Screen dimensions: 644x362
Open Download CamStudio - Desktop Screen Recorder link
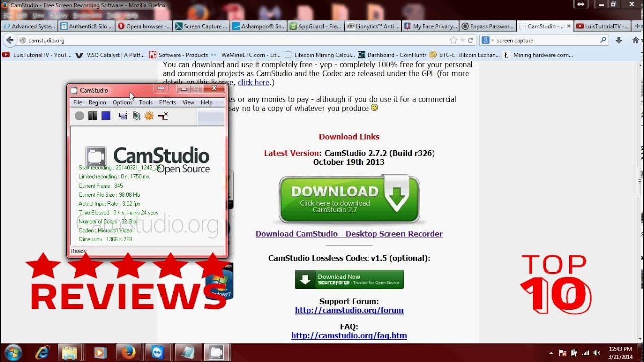pyautogui.click(x=349, y=234)
